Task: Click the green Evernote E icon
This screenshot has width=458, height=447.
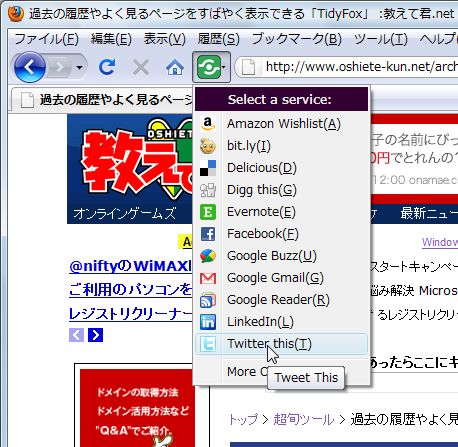Action: click(208, 212)
